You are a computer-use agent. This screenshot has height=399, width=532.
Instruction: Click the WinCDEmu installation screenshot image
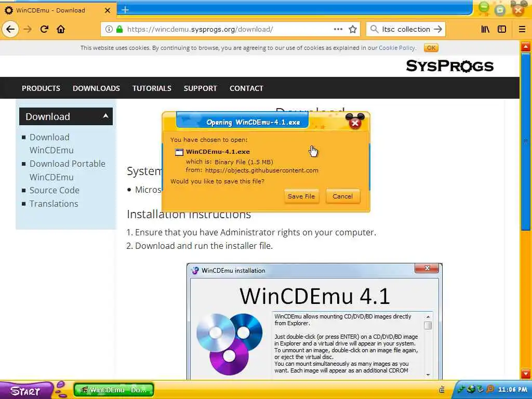tap(314, 321)
